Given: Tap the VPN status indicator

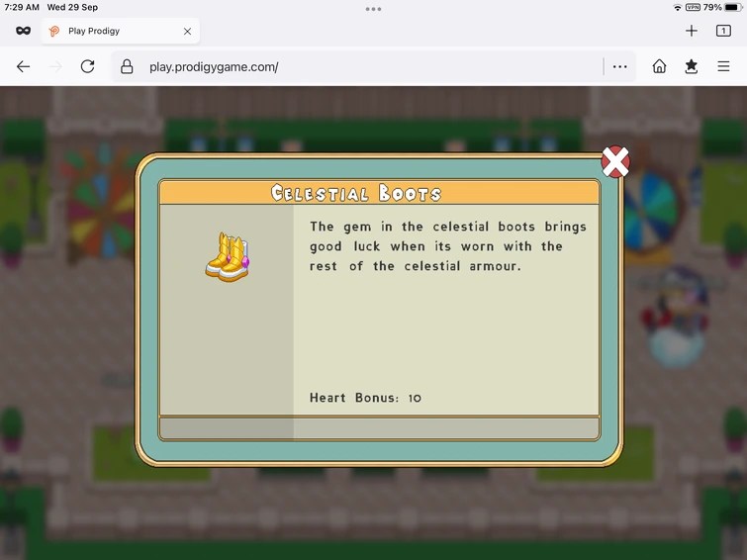Looking at the screenshot, I should [x=693, y=7].
